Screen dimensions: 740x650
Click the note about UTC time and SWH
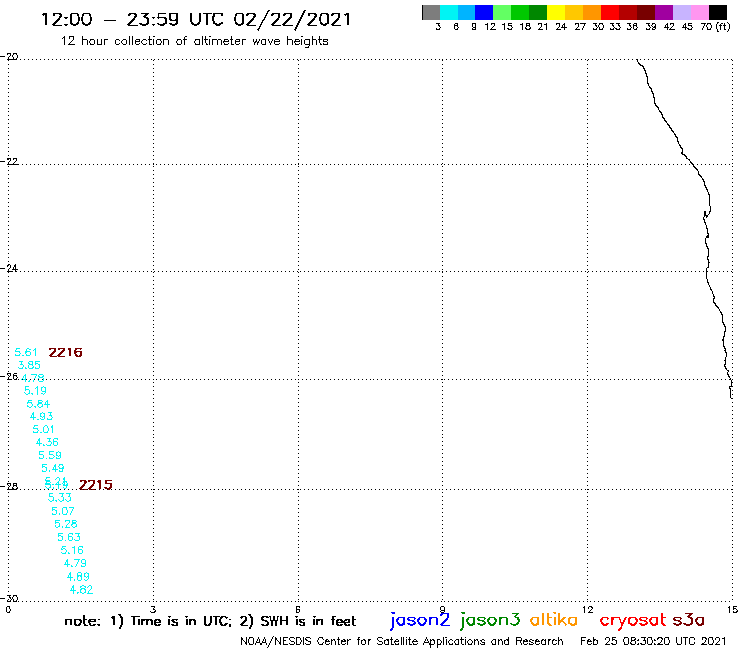[x=210, y=621]
